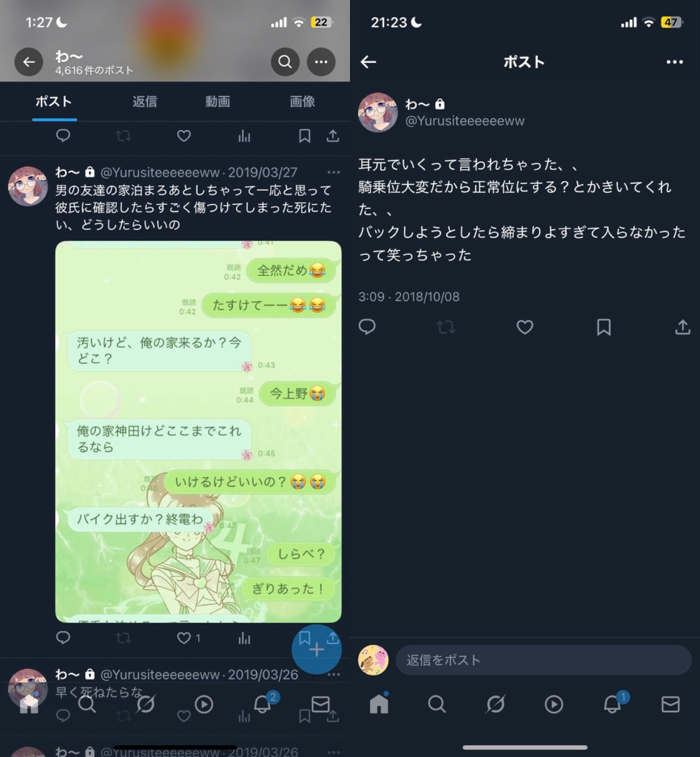This screenshot has height=757, width=700.
Task: Open direct messages envelope in the right bottom bar
Action: coord(670,704)
